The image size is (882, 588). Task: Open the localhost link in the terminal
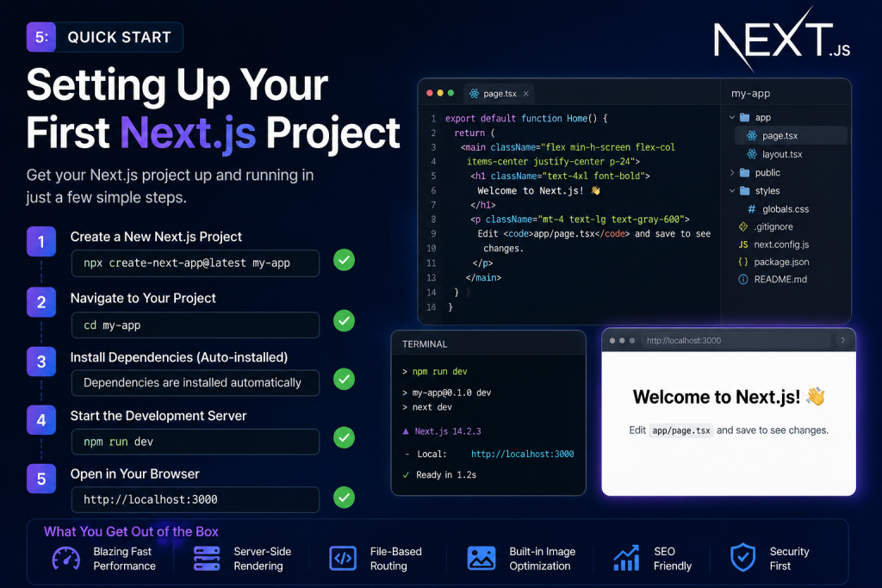(x=522, y=454)
